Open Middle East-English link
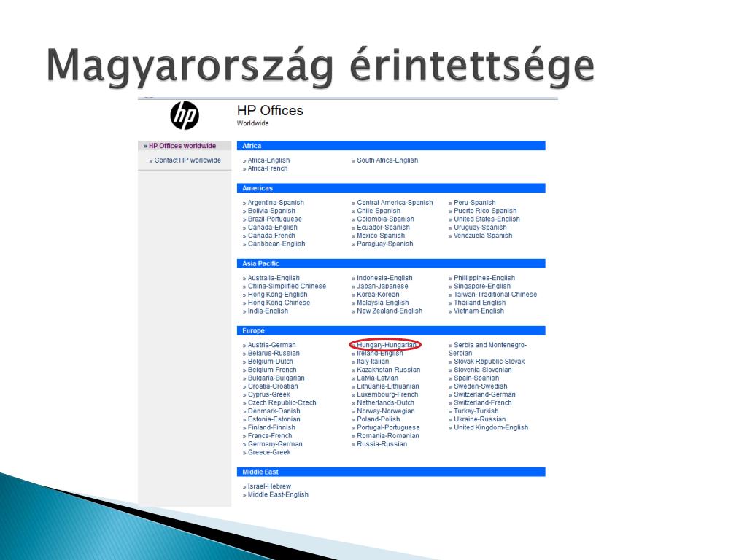The width and height of the screenshot is (747, 560). [278, 494]
